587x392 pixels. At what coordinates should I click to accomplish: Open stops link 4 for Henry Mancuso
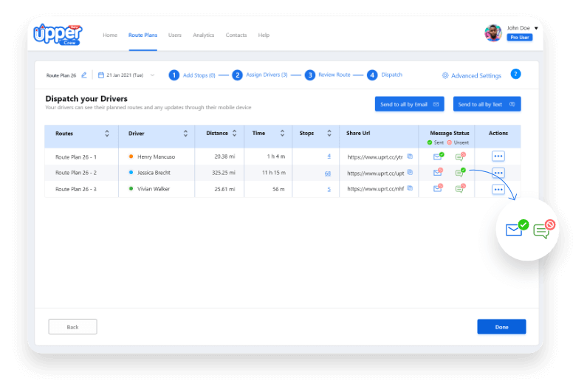click(x=329, y=156)
